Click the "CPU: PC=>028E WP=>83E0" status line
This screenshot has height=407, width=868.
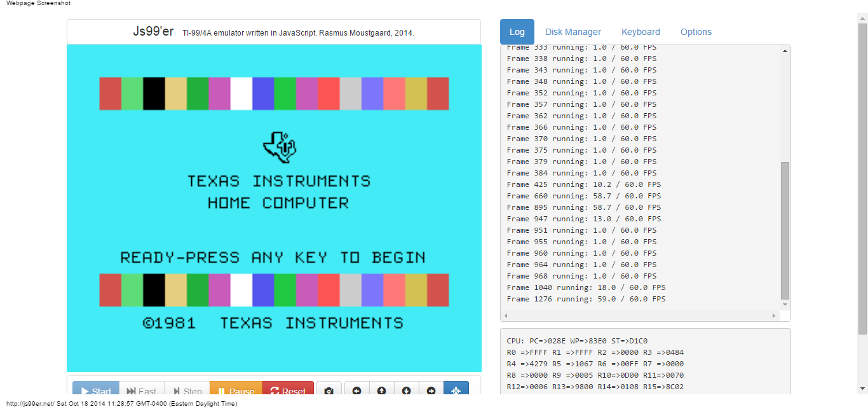click(577, 341)
